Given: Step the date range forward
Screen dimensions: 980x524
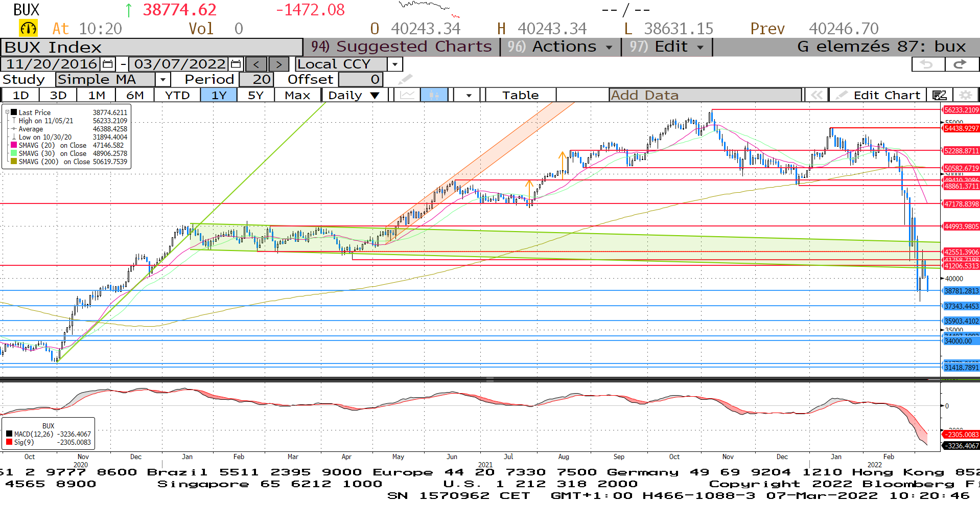Looking at the screenshot, I should click(278, 64).
